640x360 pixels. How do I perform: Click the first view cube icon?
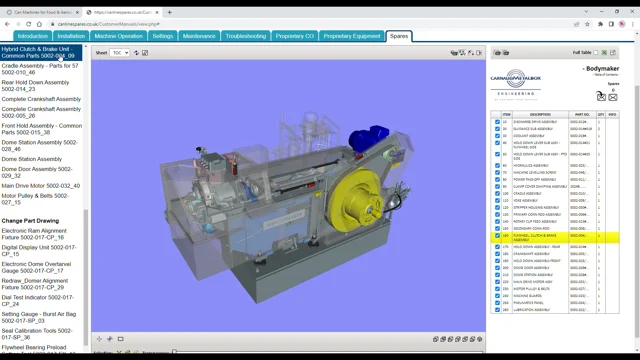[x=436, y=339]
